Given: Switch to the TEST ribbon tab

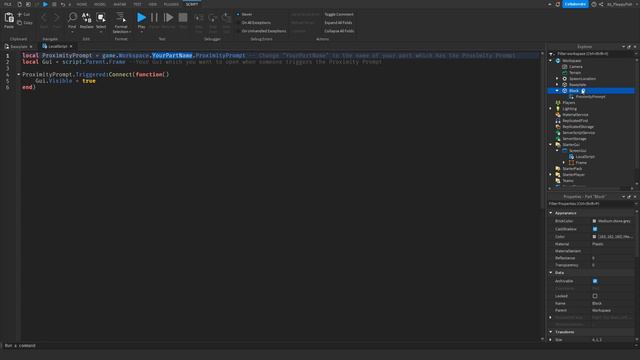Looking at the screenshot, I should [x=137, y=4].
